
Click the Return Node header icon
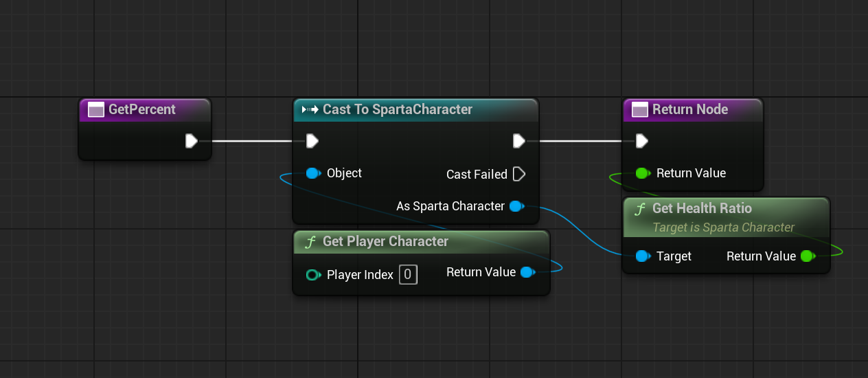[640, 109]
